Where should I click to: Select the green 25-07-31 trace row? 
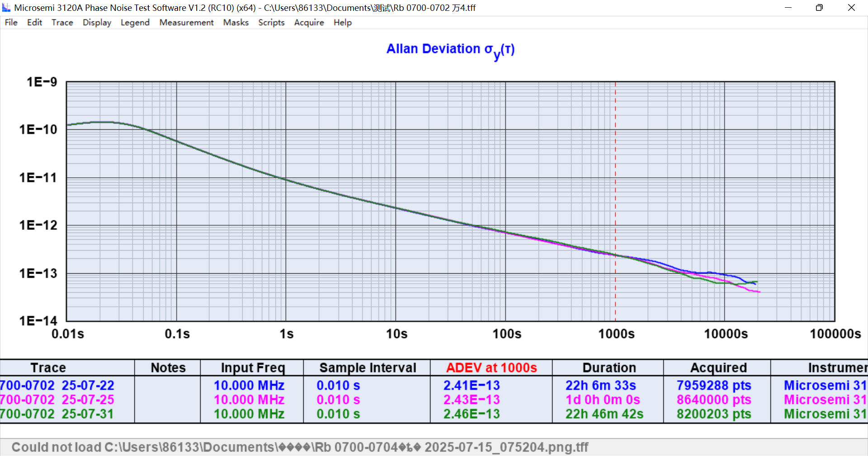57,414
